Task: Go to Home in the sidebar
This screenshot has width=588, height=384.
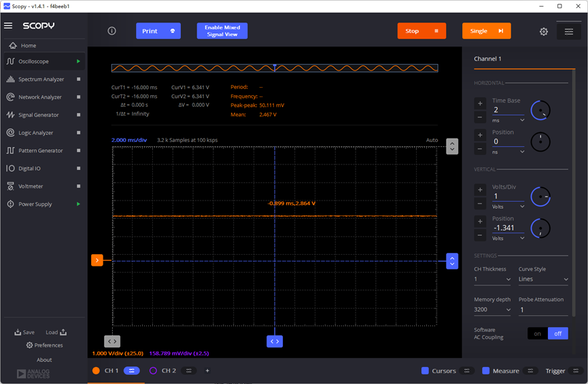Action: click(x=29, y=46)
